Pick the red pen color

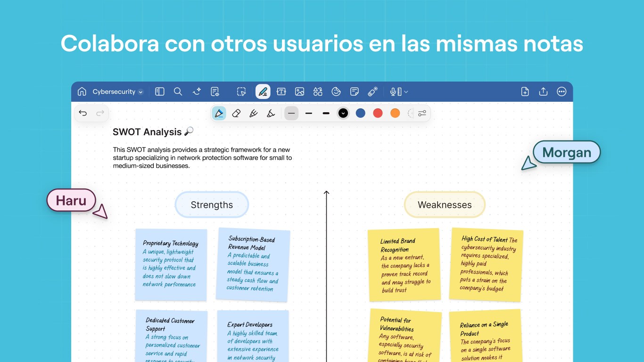click(378, 113)
